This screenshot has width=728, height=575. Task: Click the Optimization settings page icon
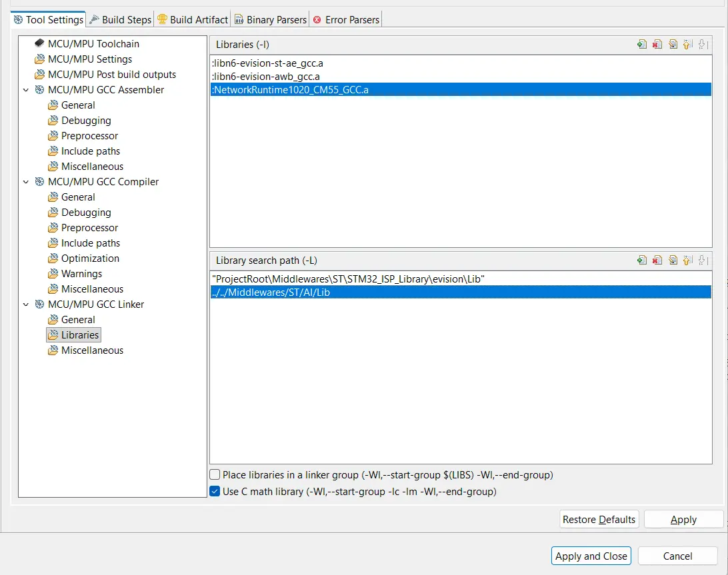point(53,258)
